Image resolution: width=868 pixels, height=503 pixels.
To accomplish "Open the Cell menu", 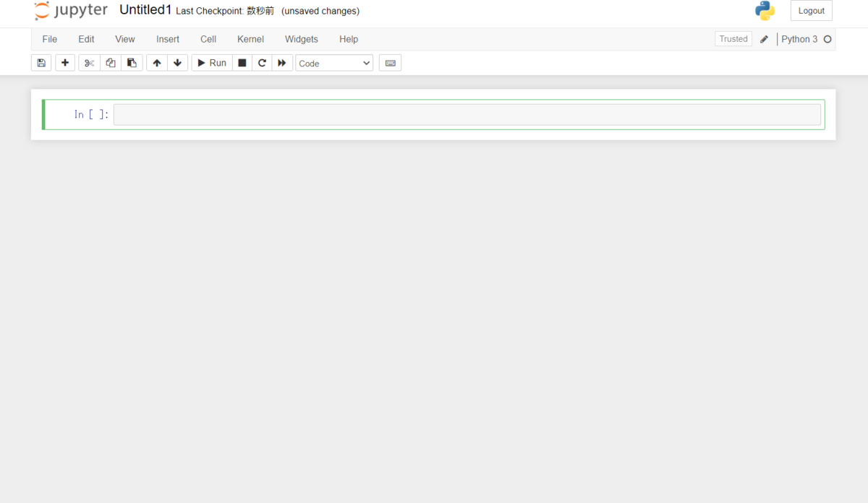I will click(208, 39).
